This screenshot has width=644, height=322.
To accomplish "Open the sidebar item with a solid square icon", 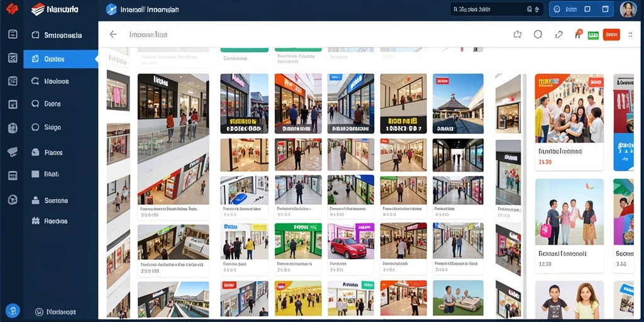I will pyautogui.click(x=61, y=174).
